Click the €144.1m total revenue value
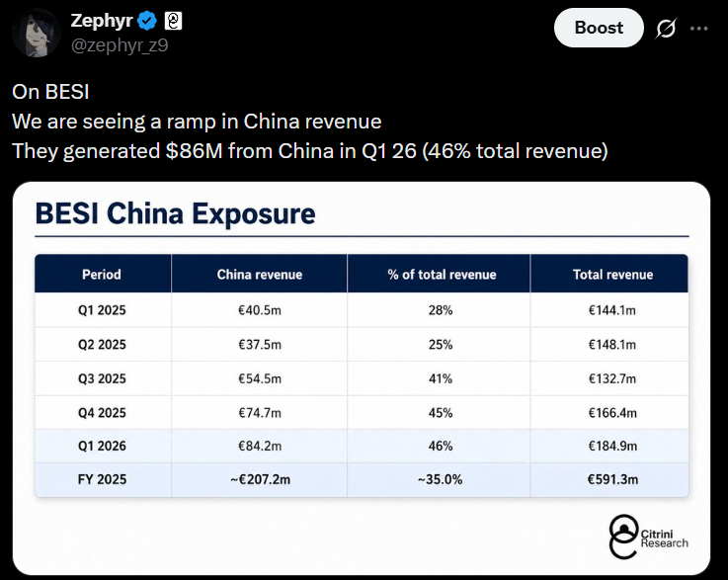 [612, 310]
